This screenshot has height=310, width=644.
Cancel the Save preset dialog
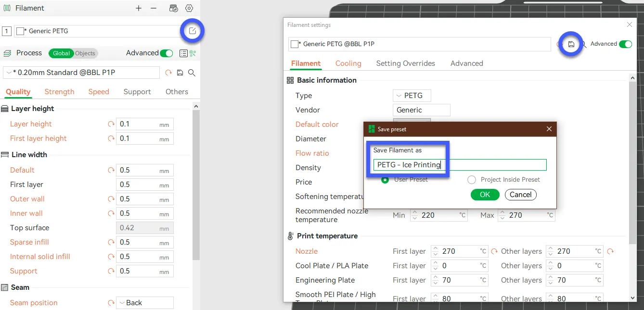point(520,195)
